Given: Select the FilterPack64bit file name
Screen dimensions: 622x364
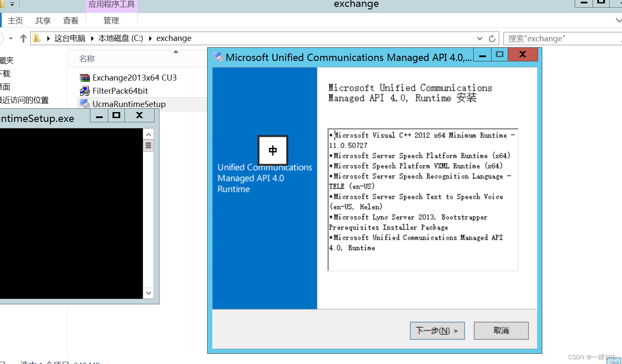Looking at the screenshot, I should click(120, 91).
